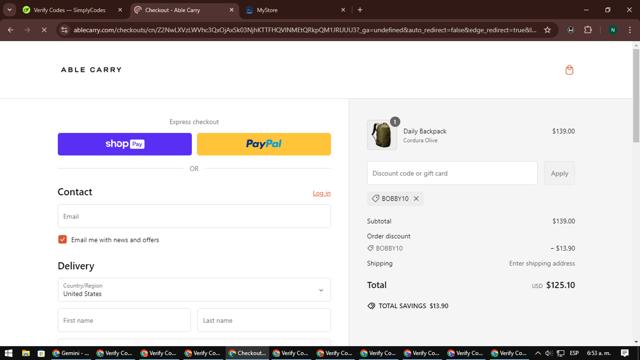The image size is (640, 360).
Task: Stop loading the page
Action: (44, 30)
